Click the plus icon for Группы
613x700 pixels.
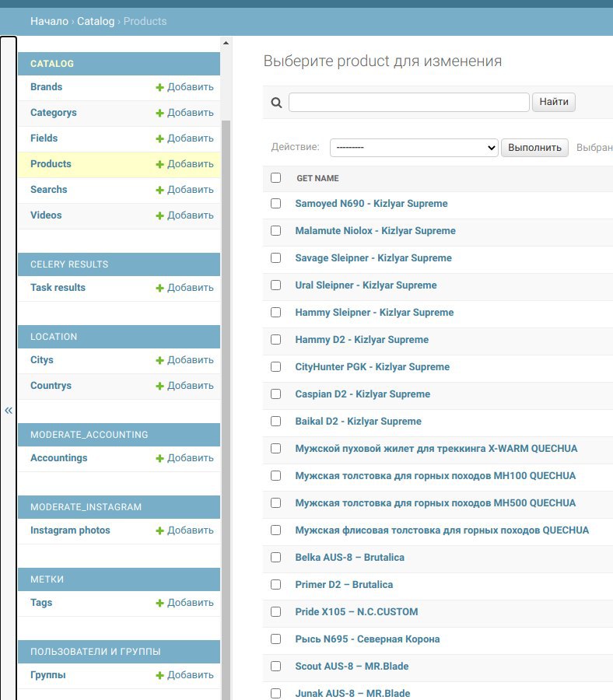pyautogui.click(x=159, y=675)
